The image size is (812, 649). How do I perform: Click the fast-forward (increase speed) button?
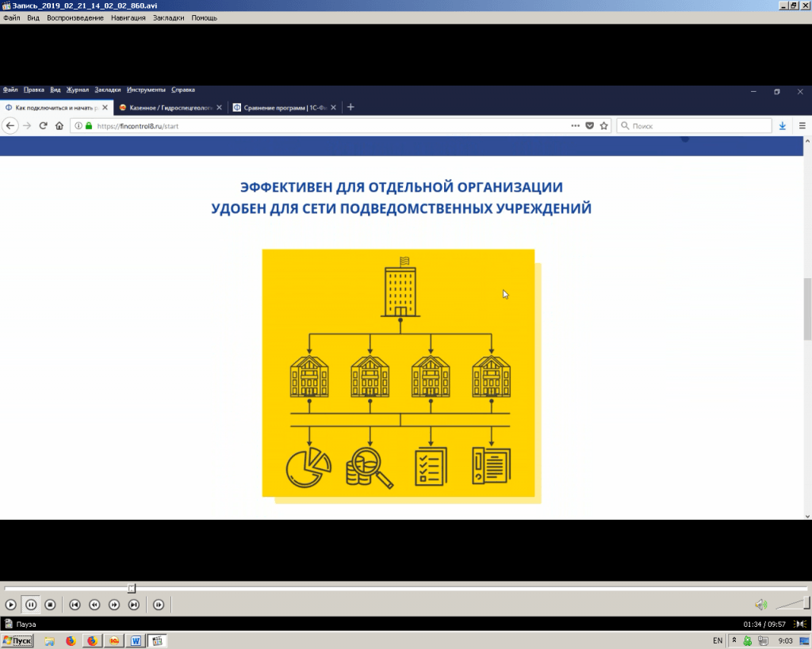pyautogui.click(x=114, y=605)
